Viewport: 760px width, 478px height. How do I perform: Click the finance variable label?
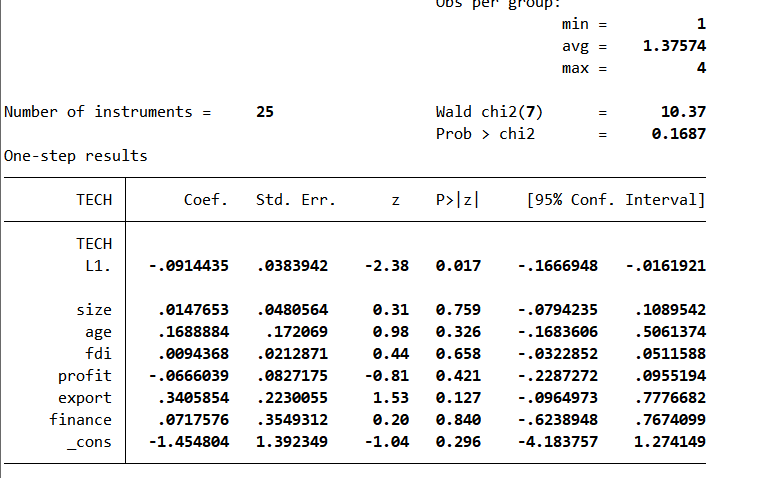[81, 420]
